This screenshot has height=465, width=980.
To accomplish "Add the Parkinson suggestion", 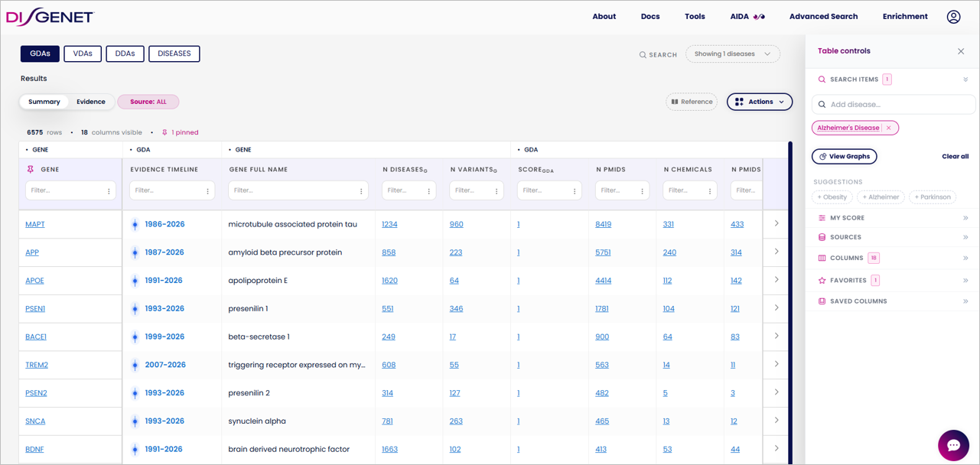I will [x=933, y=197].
